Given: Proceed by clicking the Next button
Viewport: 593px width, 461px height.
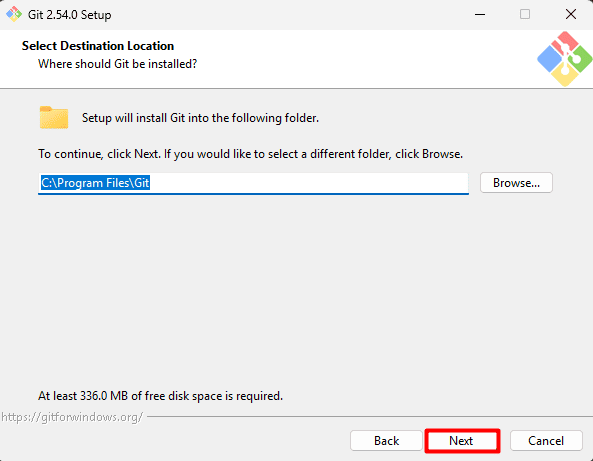Looking at the screenshot, I should 462,441.
